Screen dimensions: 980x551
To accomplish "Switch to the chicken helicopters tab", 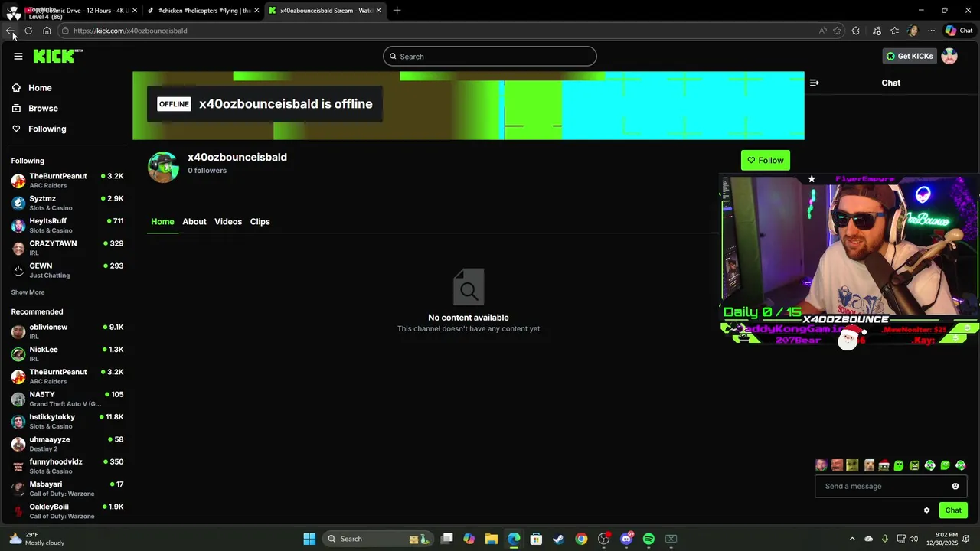I will coord(201,11).
